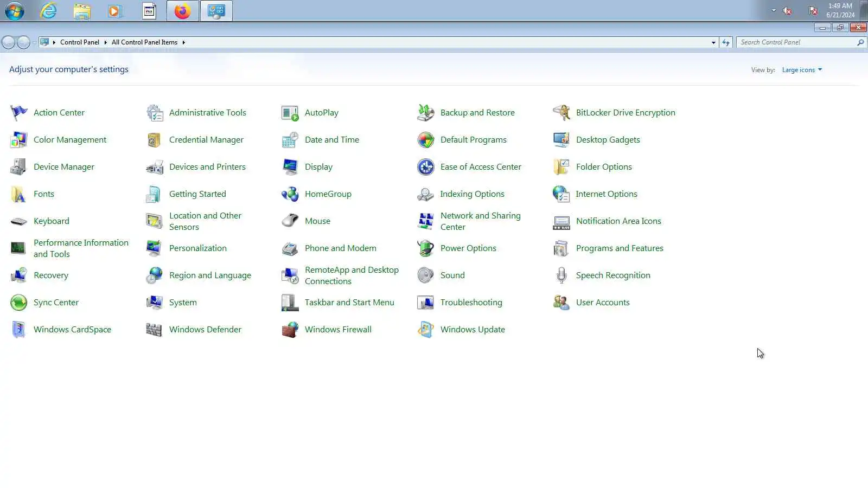Open the Default Programs icon

click(x=426, y=140)
